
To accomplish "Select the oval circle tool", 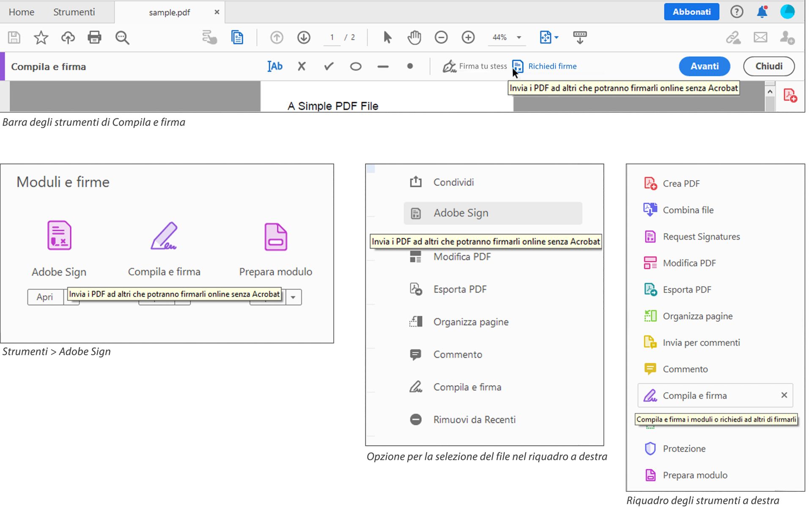I will tap(356, 66).
